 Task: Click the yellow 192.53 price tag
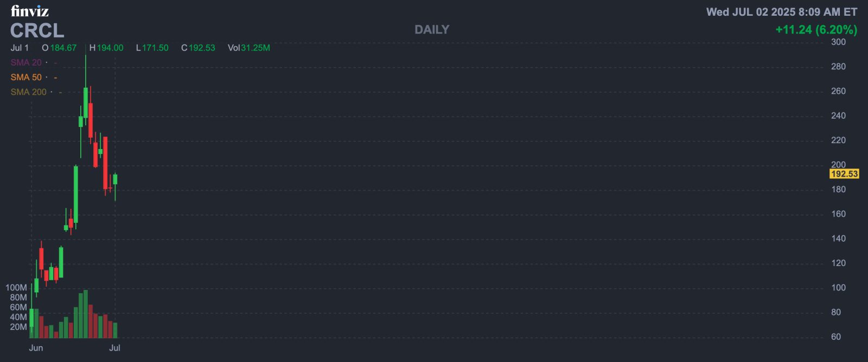coord(845,174)
